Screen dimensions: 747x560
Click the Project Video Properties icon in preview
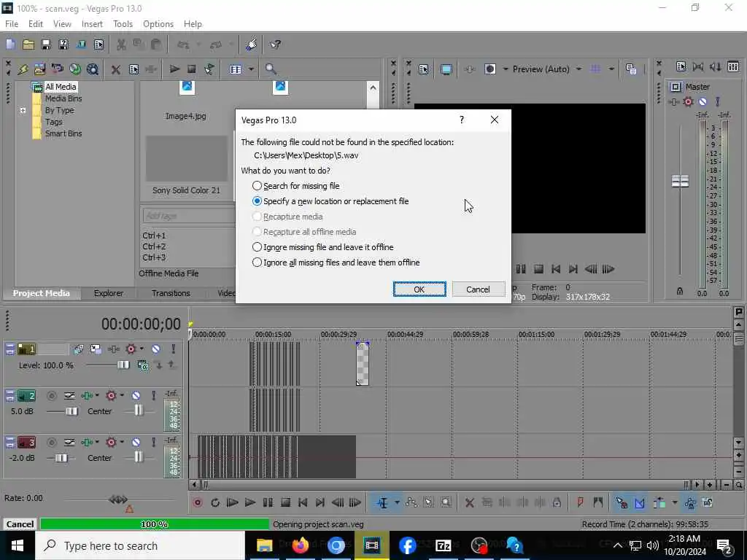(x=424, y=69)
